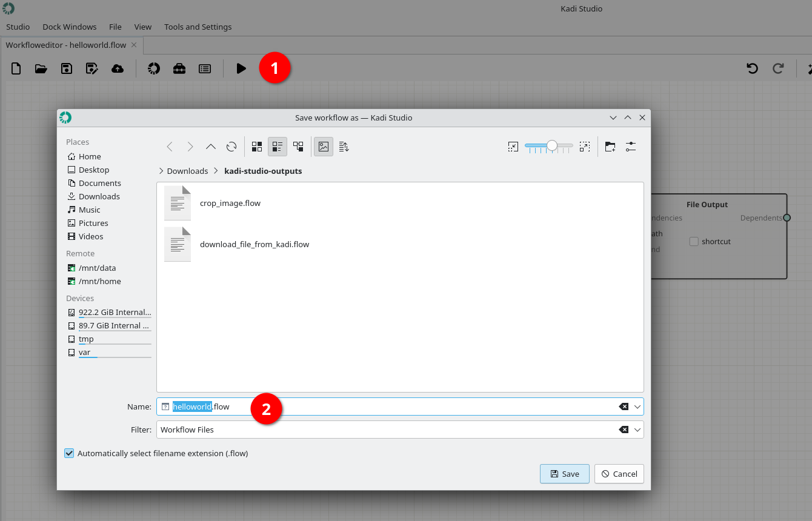Click the cloud upload toolbar icon
Image resolution: width=812 pixels, height=521 pixels.
click(118, 68)
